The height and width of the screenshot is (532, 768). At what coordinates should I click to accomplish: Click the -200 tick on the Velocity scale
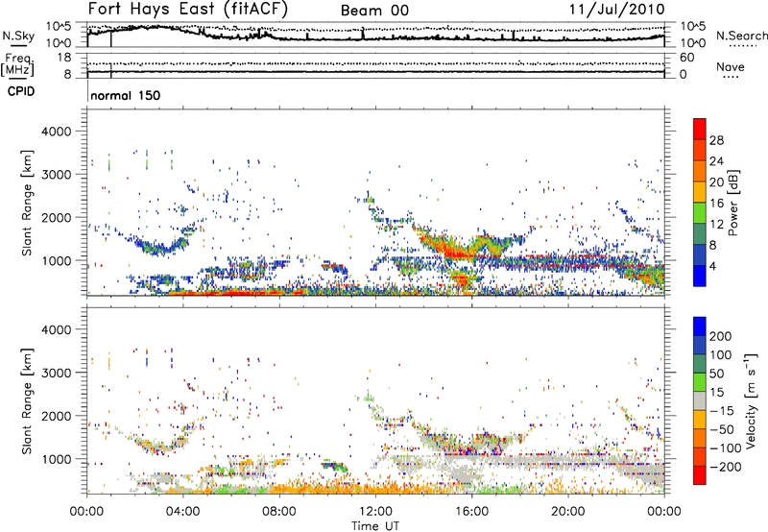725,467
